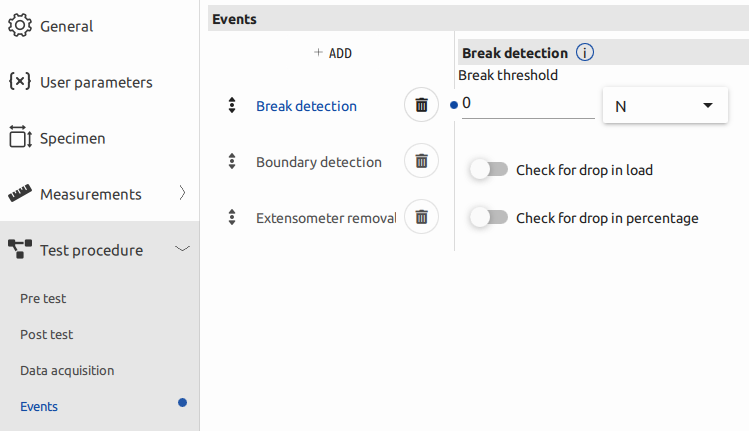Enable Check for drop in percentage
Viewport: 749px width, 431px height.
tap(489, 218)
